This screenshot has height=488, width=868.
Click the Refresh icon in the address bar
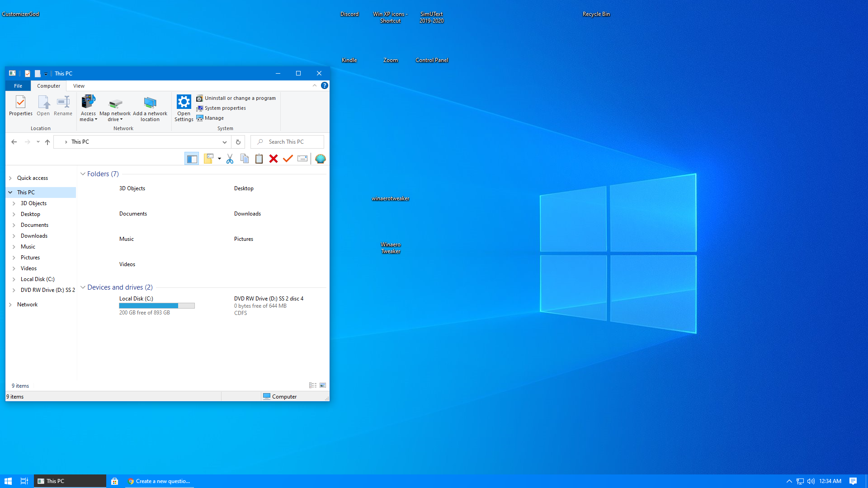pyautogui.click(x=238, y=141)
